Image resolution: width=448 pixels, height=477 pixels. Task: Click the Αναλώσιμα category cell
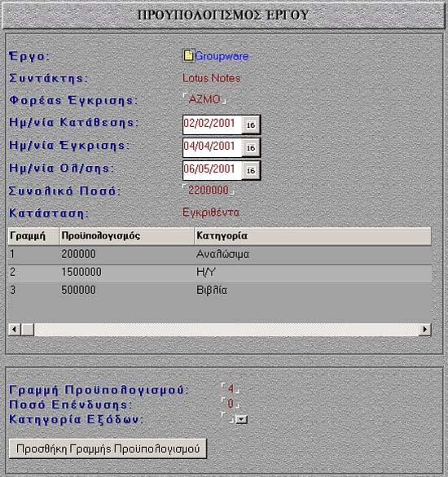click(x=223, y=254)
